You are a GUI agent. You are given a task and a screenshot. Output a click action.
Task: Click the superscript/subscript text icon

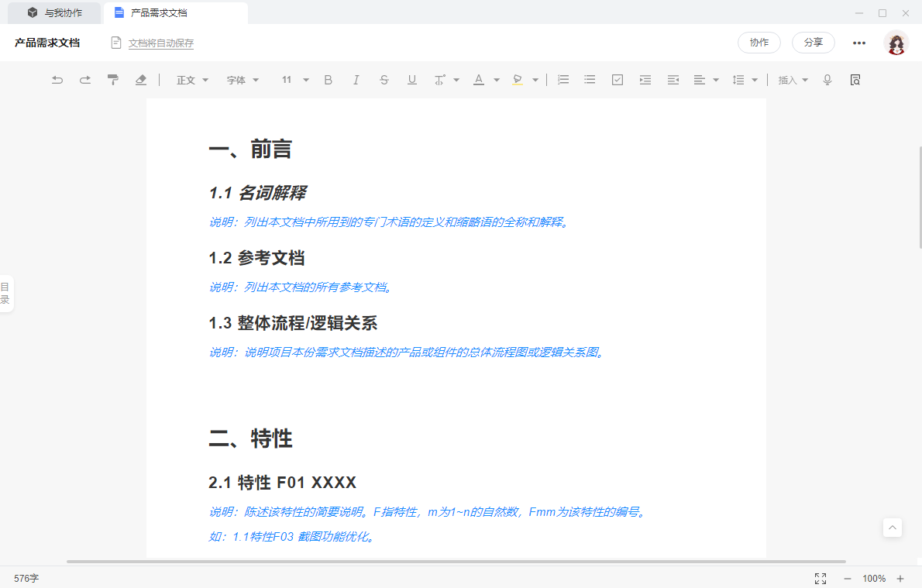tap(440, 80)
